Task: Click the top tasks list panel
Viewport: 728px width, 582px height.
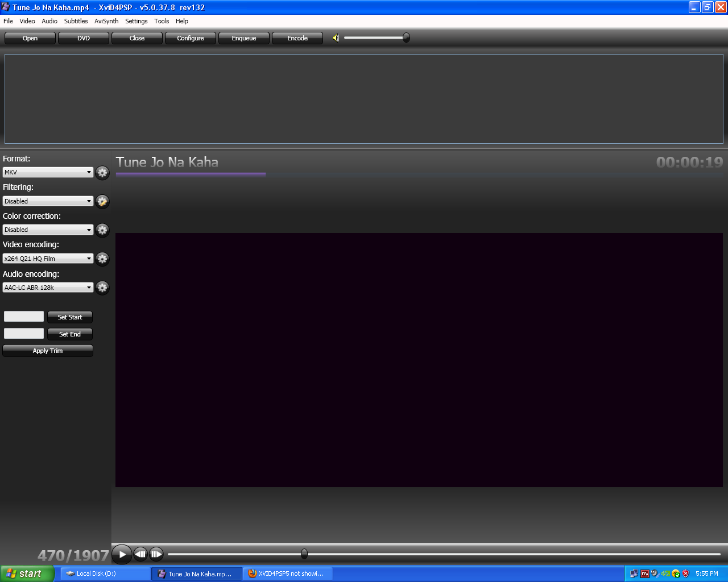Action: 364,99
